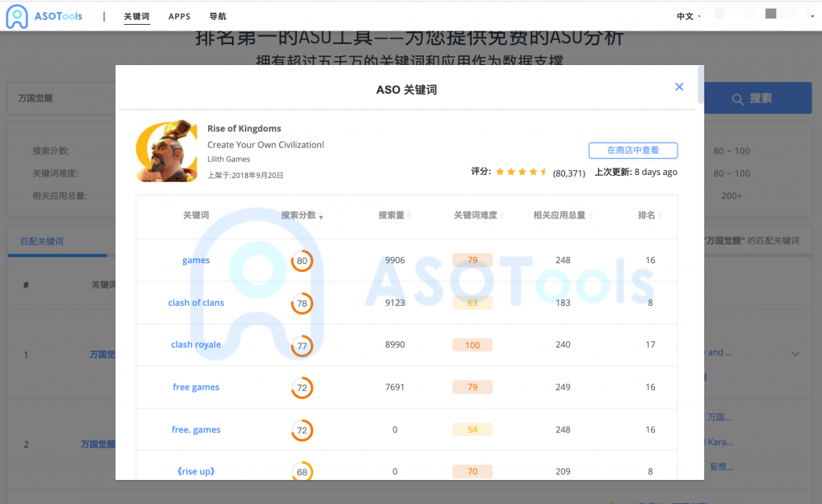Close the ASO 关键词 dialog
822x504 pixels.
(679, 87)
